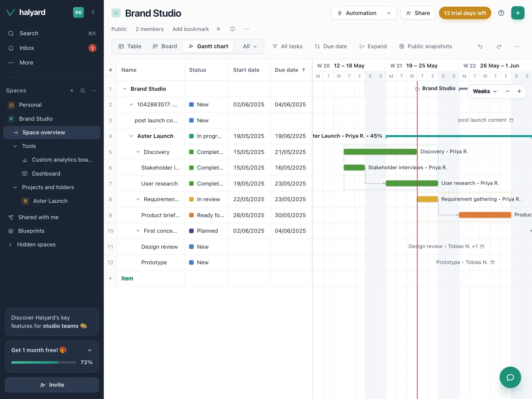Click the orange Product brief Gantt bar
Viewport: 532px width, 399px height.
pyautogui.click(x=485, y=215)
